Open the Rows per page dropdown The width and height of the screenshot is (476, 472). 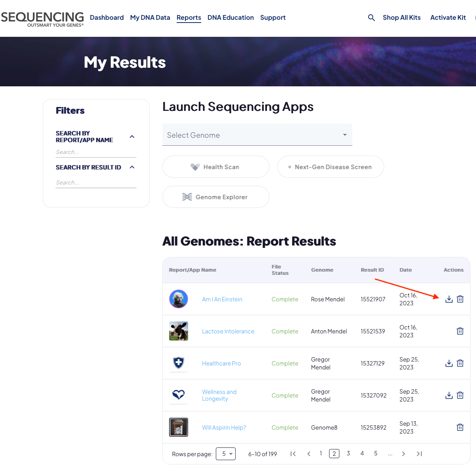[226, 454]
